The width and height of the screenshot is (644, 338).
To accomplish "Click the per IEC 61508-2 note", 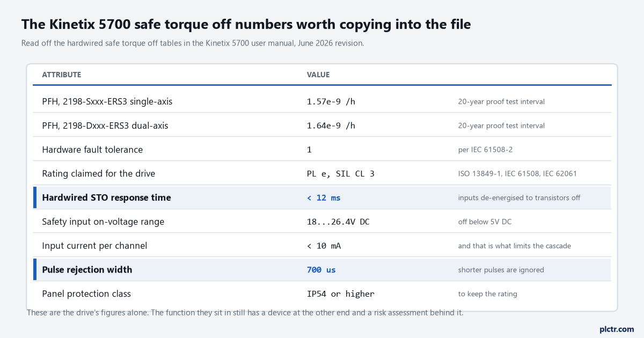I will point(485,150).
